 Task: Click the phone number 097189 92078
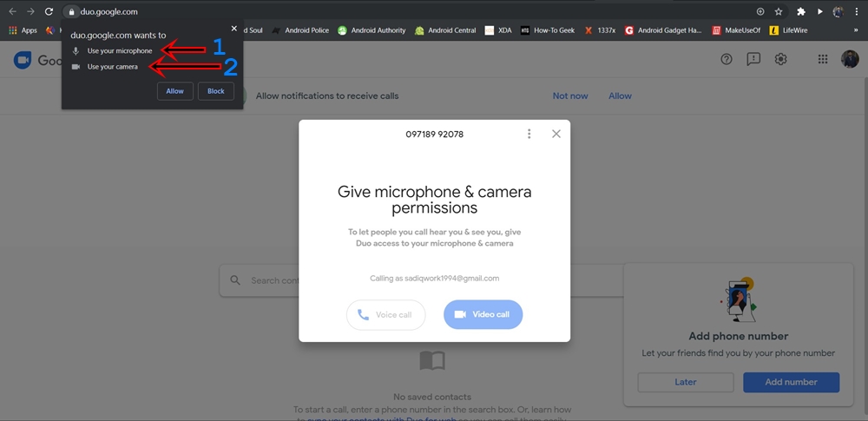(x=435, y=134)
